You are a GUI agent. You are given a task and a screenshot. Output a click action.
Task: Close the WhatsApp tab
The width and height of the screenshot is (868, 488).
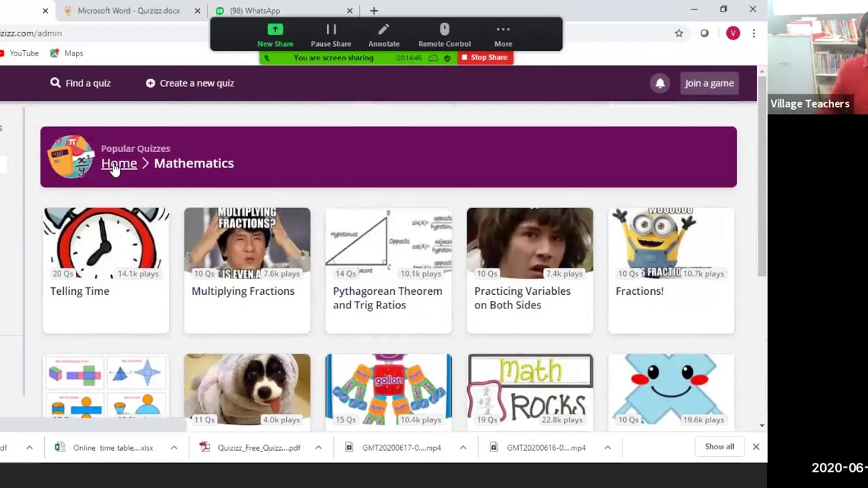click(350, 11)
